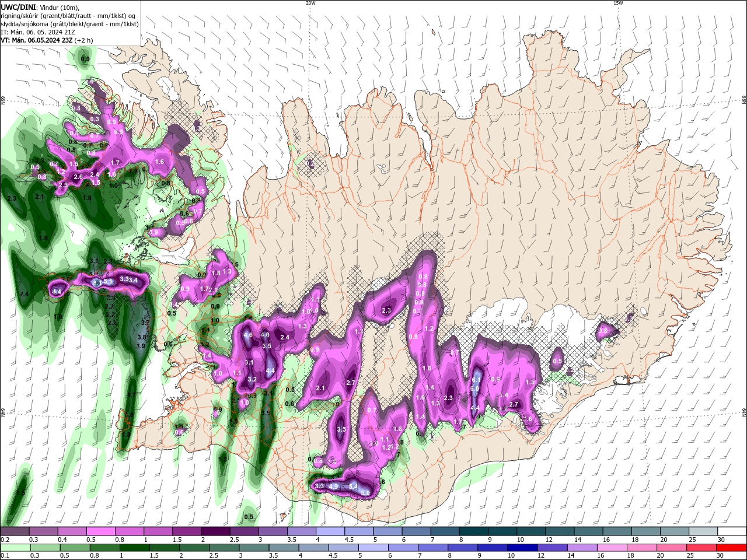Click the 0.1 label on the rain legend

[5, 556]
